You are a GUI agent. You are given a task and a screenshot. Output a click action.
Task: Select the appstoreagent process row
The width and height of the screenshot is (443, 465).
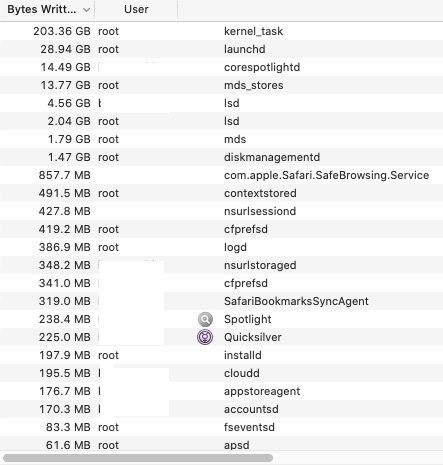(x=221, y=391)
